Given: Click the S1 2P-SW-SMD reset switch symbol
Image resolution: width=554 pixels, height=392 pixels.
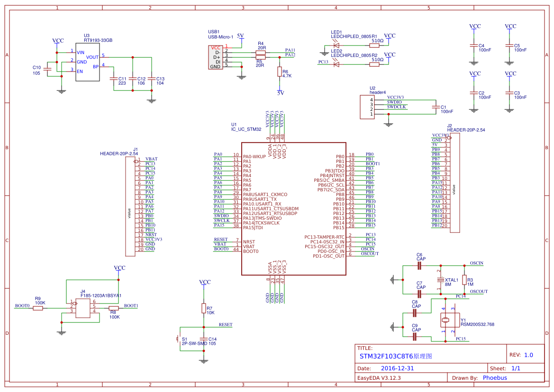Looking at the screenshot, I should [178, 339].
